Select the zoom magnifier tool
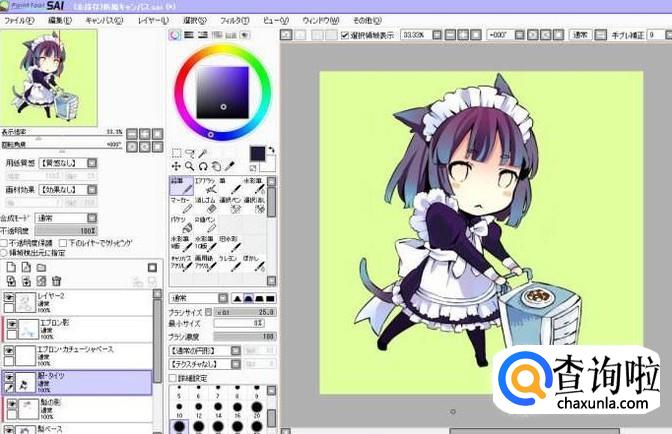Screen dimensions: 672x434 189,166
